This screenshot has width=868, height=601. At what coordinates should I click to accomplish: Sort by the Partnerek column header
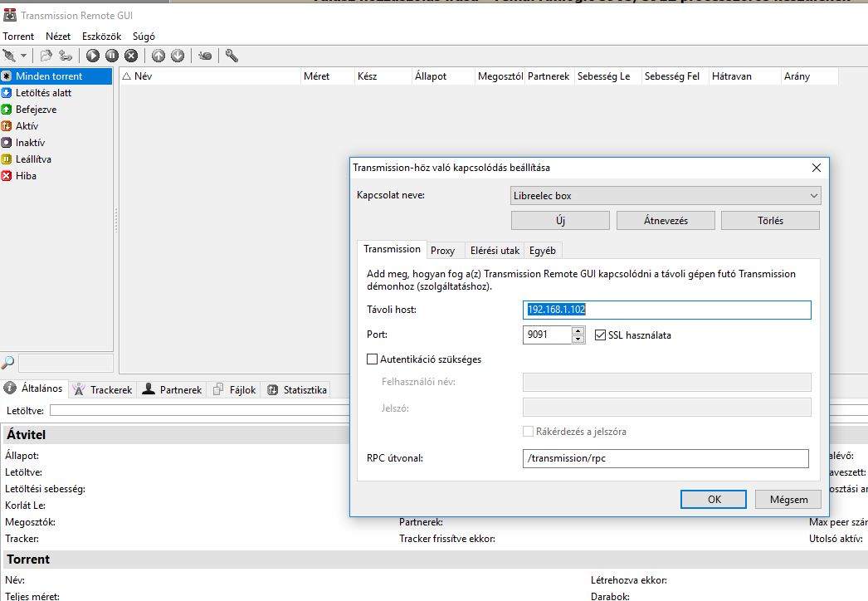[x=549, y=76]
